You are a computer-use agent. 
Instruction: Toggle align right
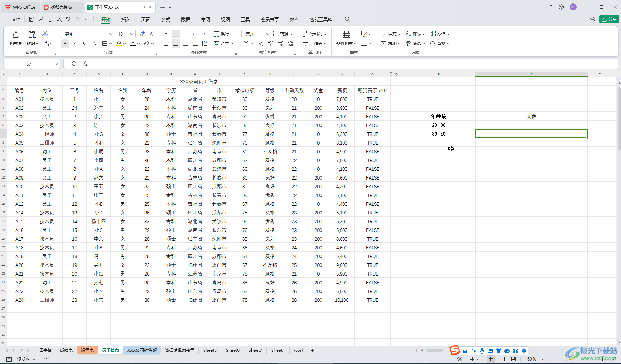coord(186,44)
